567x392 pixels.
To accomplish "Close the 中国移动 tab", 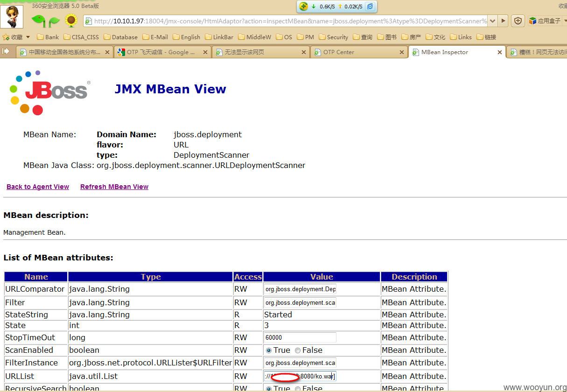I will (x=107, y=52).
